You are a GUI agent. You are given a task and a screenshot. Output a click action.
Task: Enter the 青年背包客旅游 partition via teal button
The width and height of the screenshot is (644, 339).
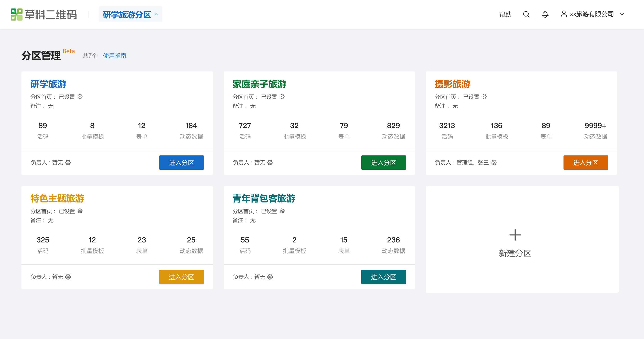(x=383, y=277)
